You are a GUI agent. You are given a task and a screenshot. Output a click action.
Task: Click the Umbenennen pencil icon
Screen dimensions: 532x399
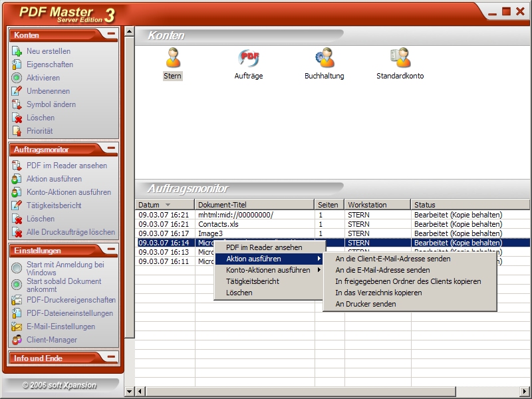tap(17, 91)
